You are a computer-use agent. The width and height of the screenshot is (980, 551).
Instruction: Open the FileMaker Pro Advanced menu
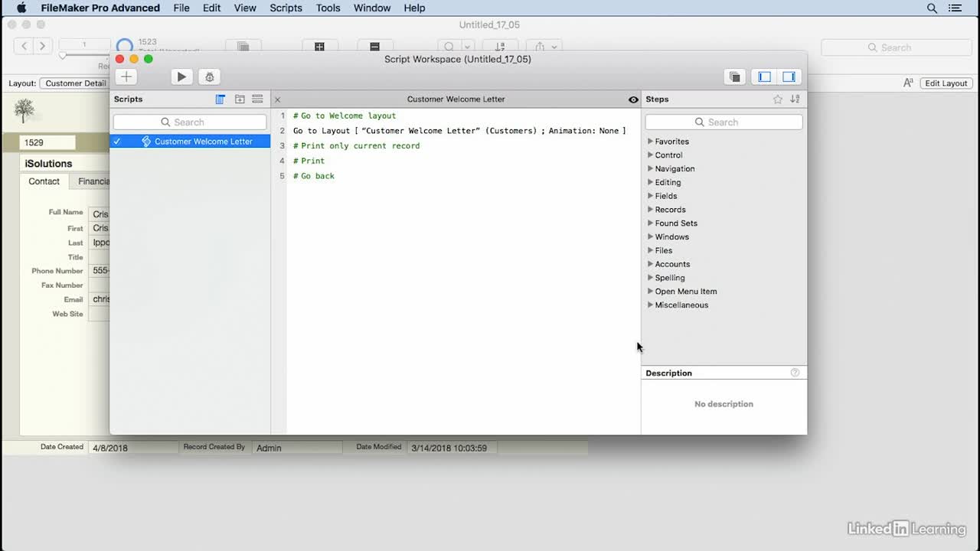click(100, 8)
